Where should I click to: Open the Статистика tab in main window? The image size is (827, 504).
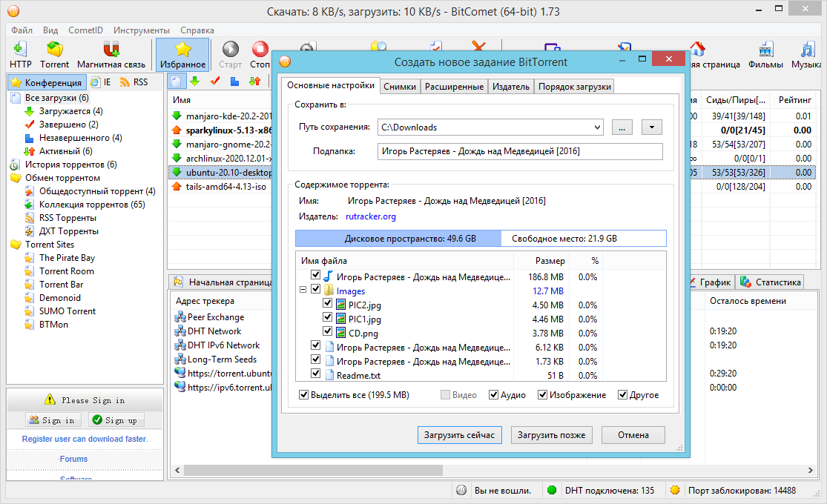click(771, 282)
